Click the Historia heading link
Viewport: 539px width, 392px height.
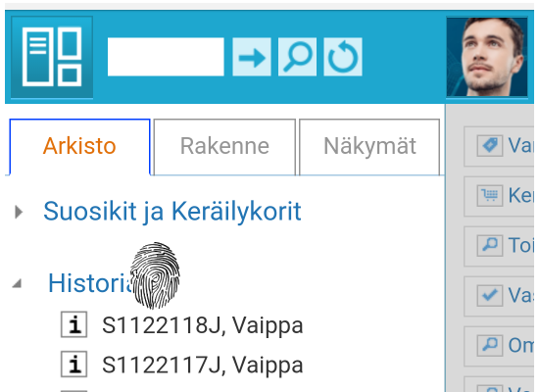[x=90, y=283]
